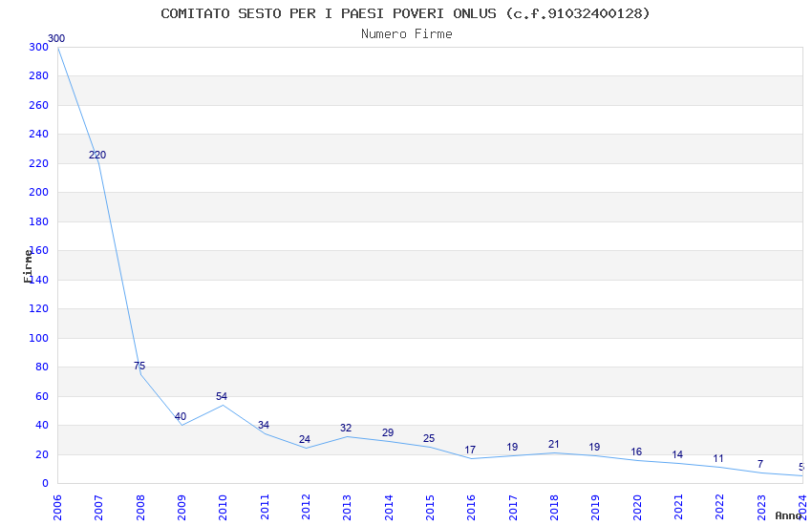This screenshot has width=812, height=525.
Task: Select the x-axis year label '2007'
Action: (x=98, y=507)
